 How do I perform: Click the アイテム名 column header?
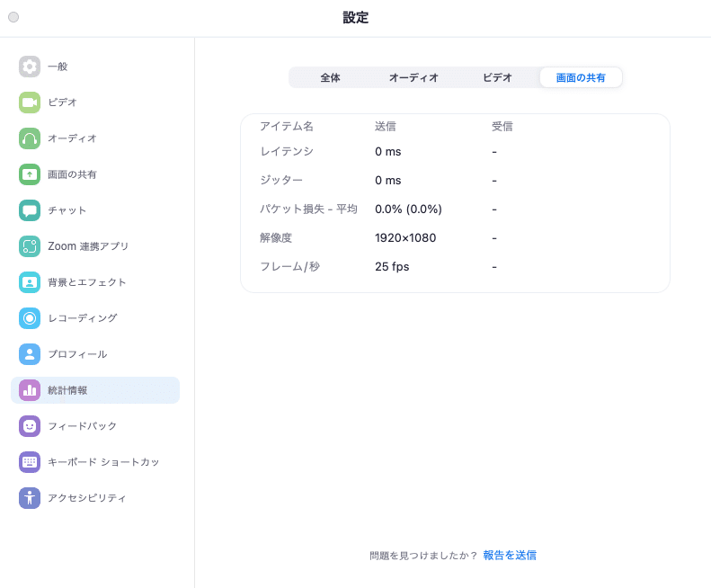click(287, 126)
